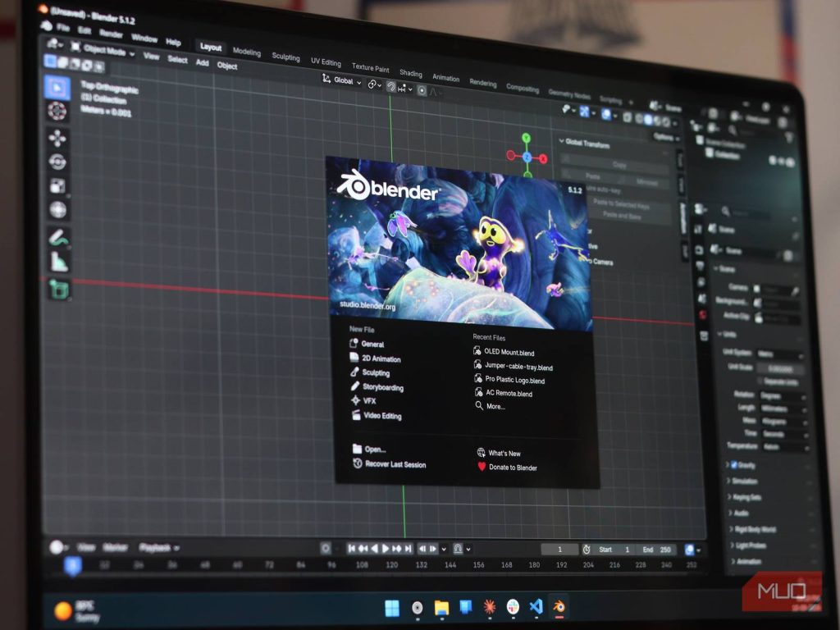840x630 pixels.
Task: Open VS Code from the taskbar
Action: (x=536, y=606)
